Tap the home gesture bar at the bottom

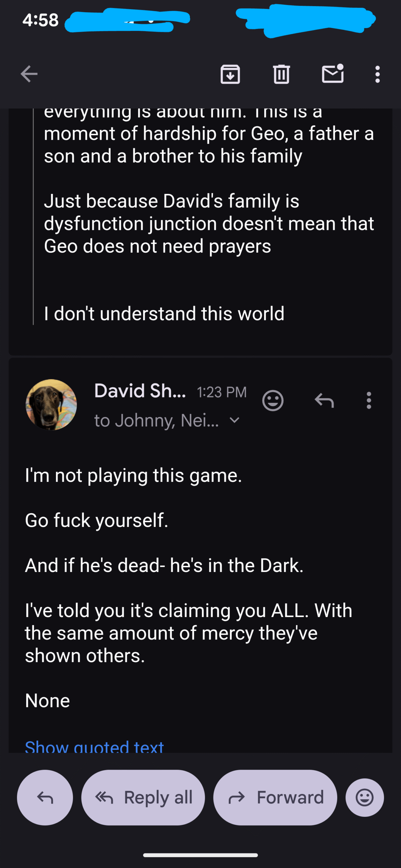click(x=200, y=855)
